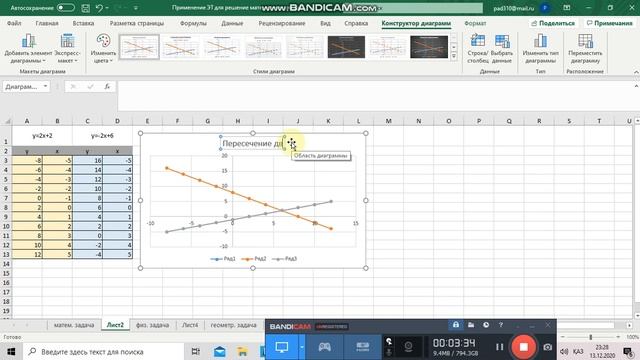
Task: Expand the formula bar chevron
Action: tap(636, 87)
